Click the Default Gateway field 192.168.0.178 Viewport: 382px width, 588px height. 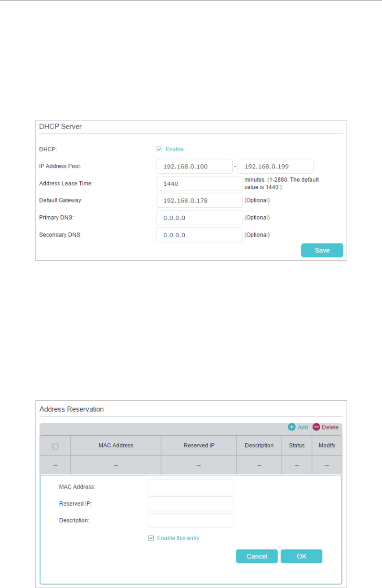200,201
